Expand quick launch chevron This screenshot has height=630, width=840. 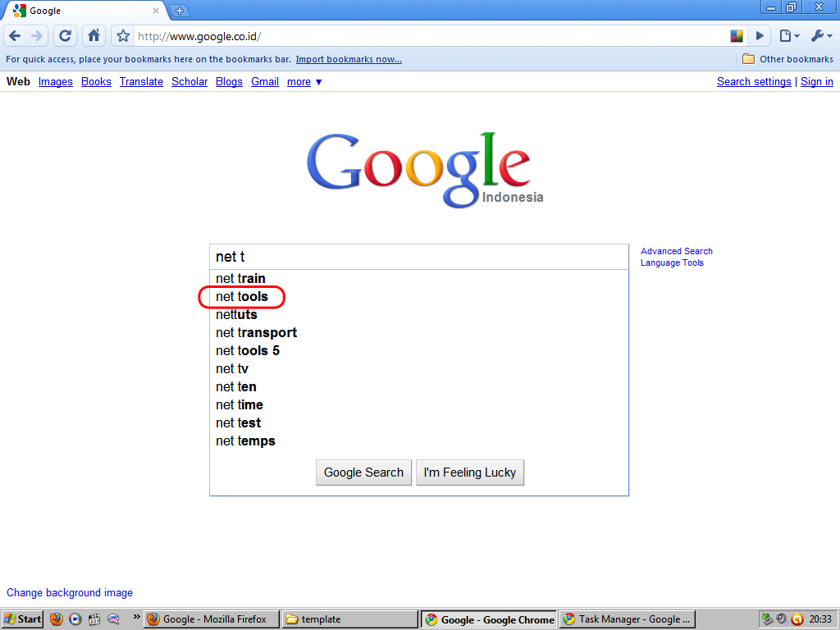tap(136, 617)
